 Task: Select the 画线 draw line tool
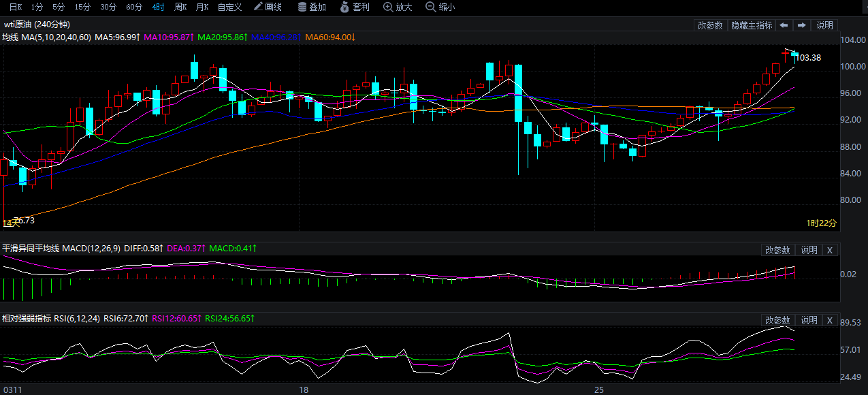point(268,7)
